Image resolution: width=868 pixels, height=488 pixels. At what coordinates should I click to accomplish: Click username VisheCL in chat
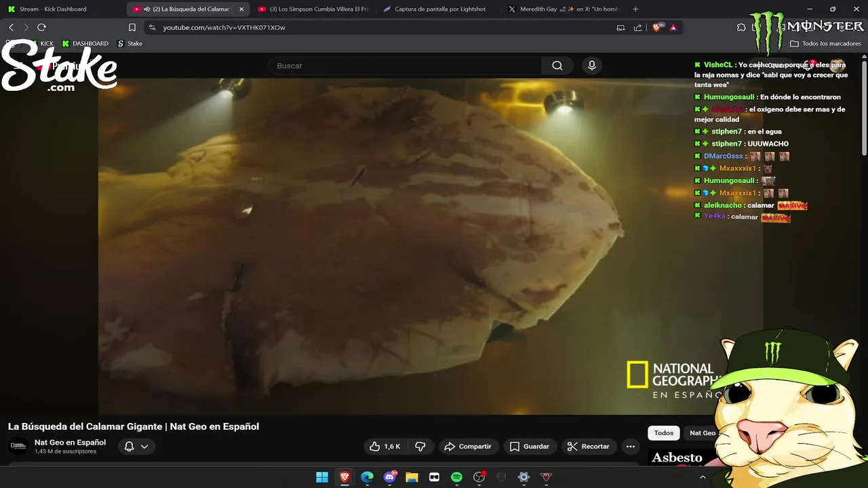click(x=718, y=65)
